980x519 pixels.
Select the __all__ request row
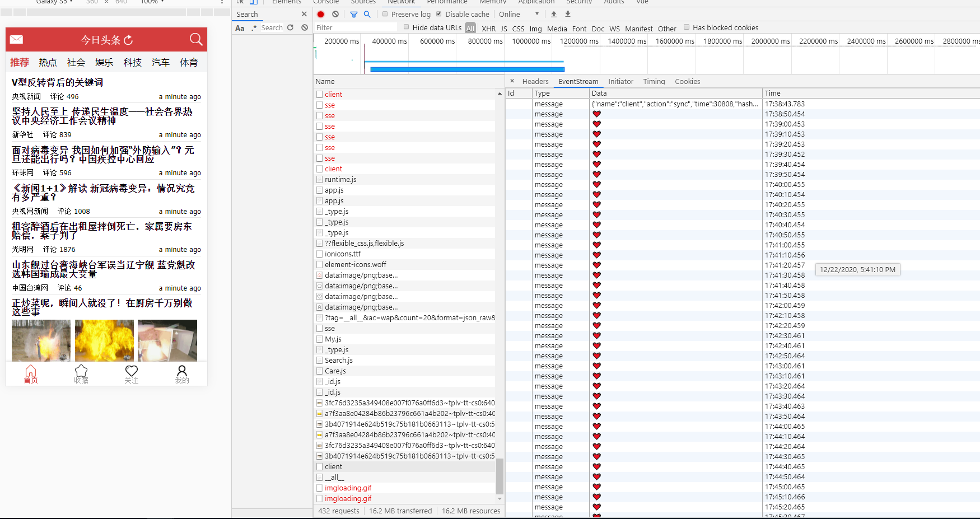coord(405,477)
